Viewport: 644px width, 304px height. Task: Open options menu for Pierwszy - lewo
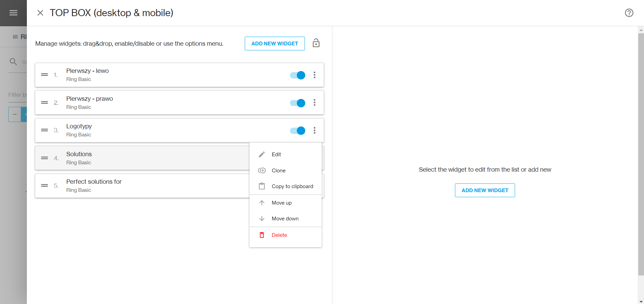click(x=315, y=75)
